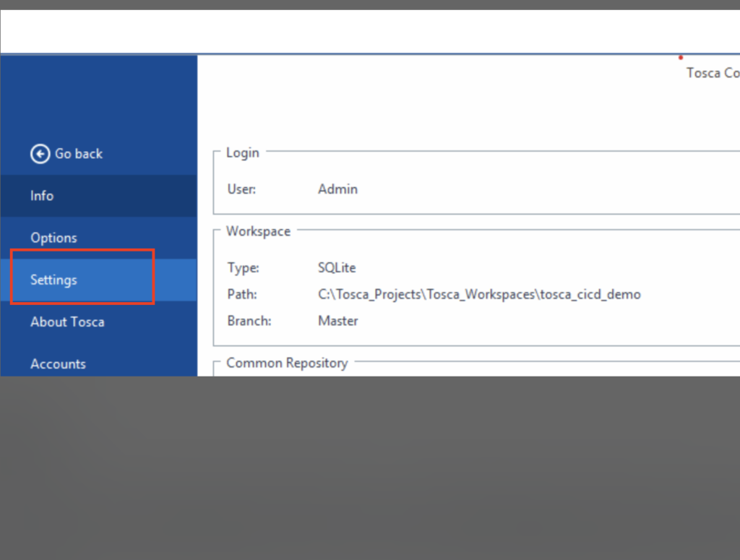Click the Path: label
Viewport: 740px width, 560px height.
(x=242, y=294)
